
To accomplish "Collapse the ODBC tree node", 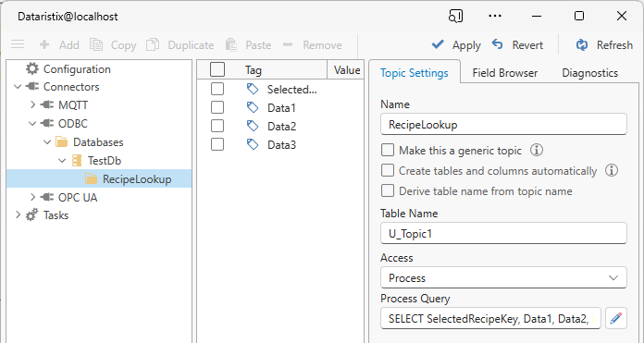I will pos(32,124).
